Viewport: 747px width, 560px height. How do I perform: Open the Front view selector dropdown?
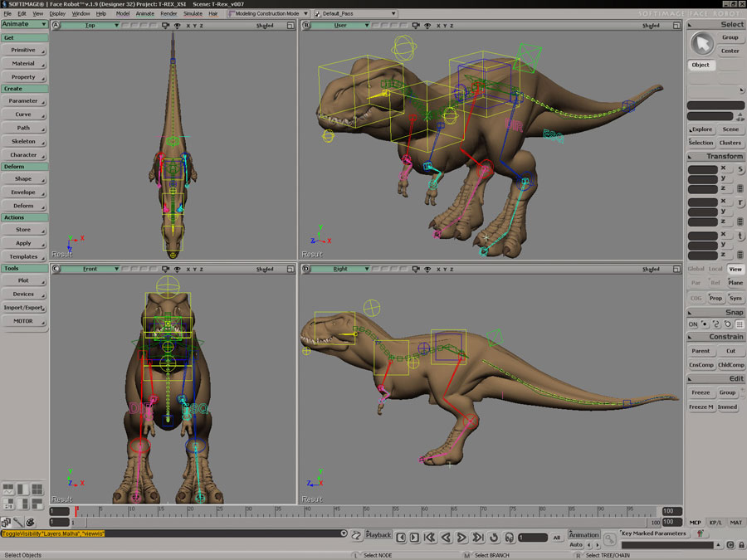(91, 269)
